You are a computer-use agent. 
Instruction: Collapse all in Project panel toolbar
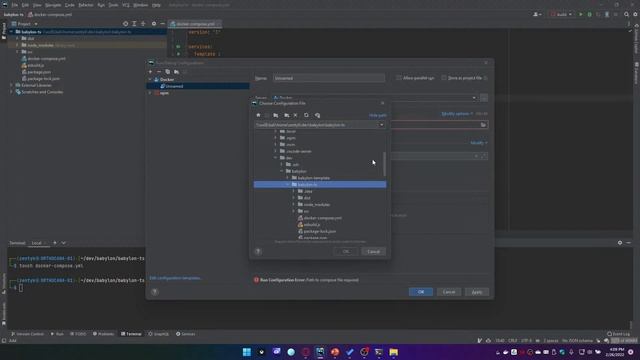pyautogui.click(x=143, y=24)
